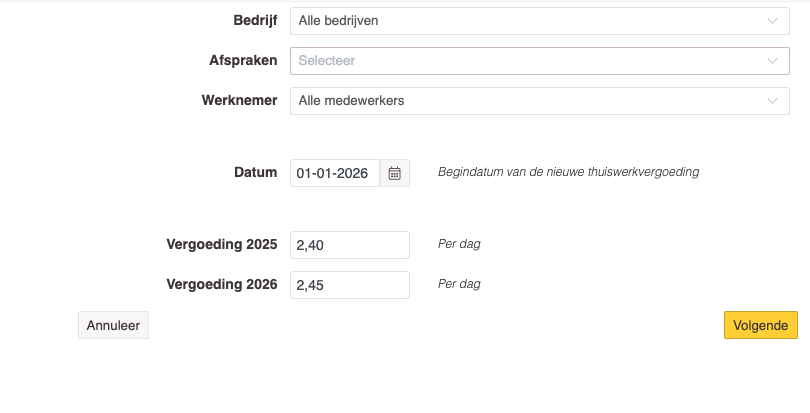Click the chevron arrow in Afspraken field
The width and height of the screenshot is (810, 413).
pos(771,61)
